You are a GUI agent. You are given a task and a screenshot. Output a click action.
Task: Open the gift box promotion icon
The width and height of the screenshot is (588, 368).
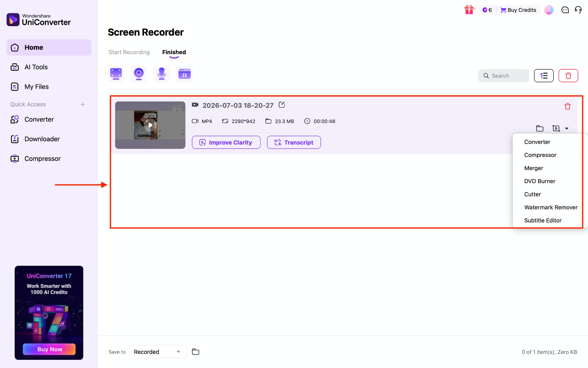tap(469, 10)
